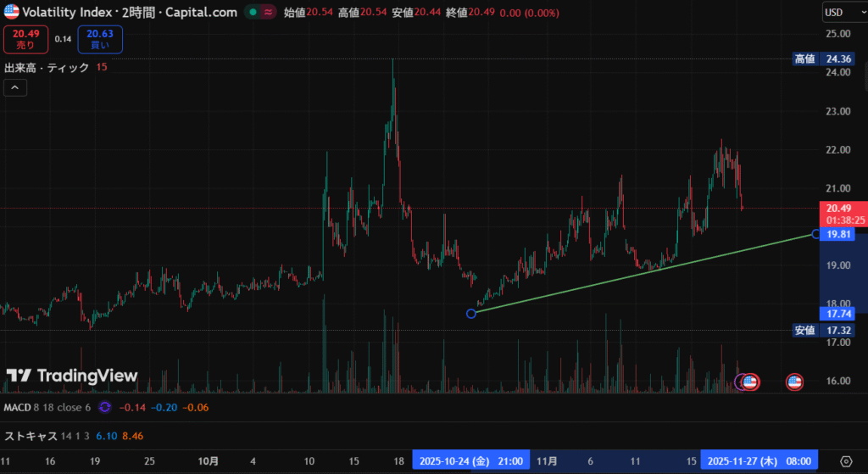Collapse the indicator legend with the chevron
The image size is (868, 474).
coord(15,86)
